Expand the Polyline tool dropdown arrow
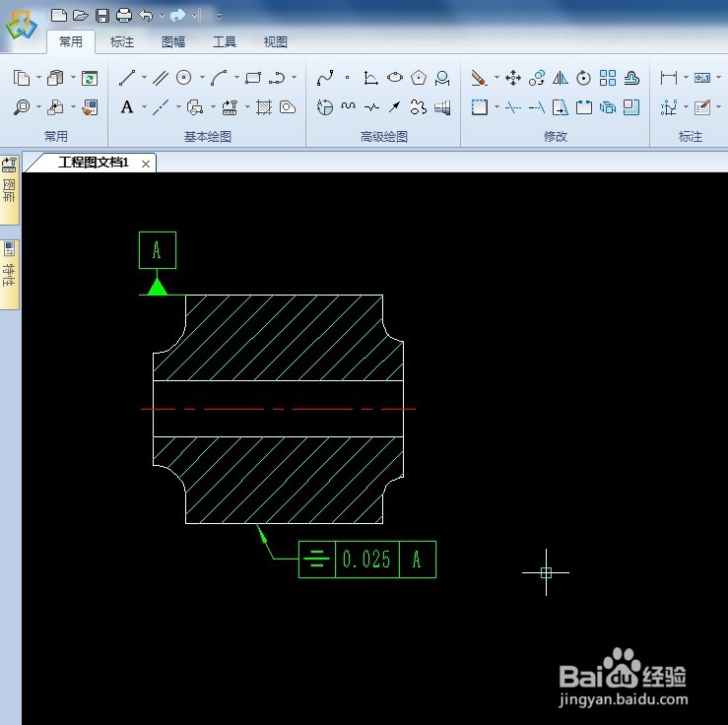The height and width of the screenshot is (725, 728). pos(294,78)
